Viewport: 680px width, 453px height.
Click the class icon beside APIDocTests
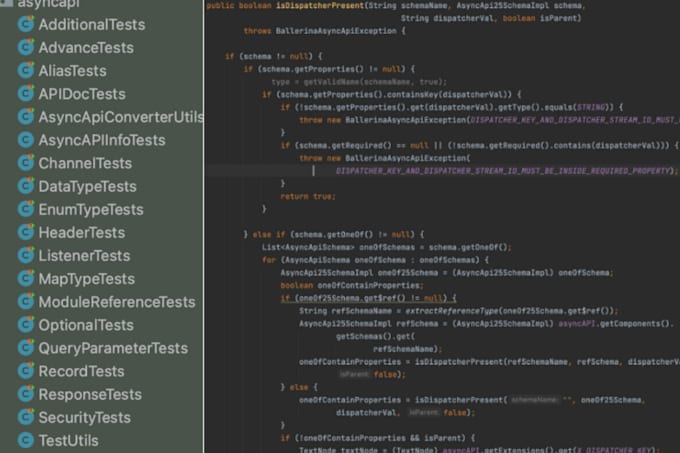pyautogui.click(x=26, y=94)
